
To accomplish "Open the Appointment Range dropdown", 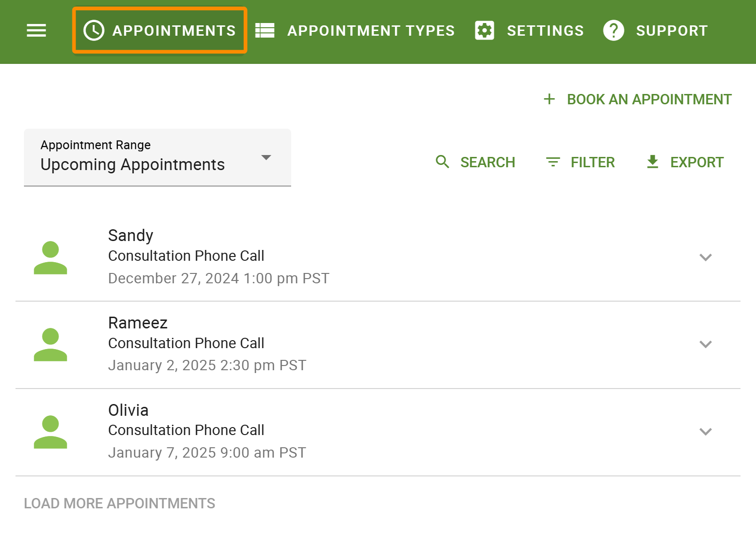I will 266,158.
